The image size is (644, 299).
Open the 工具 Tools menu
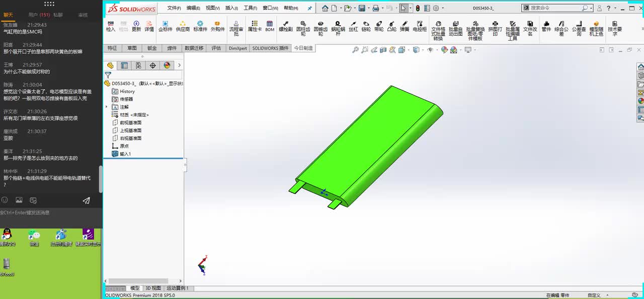251,8
